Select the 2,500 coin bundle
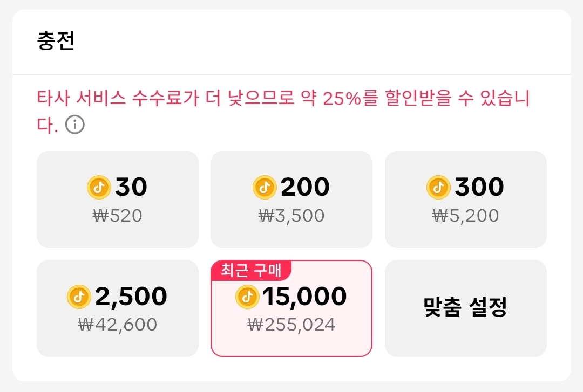583x392 pixels. click(118, 308)
